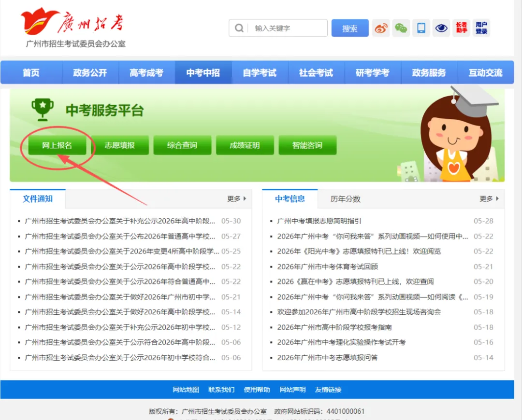The height and width of the screenshot is (420, 522).
Task: Click 友情链接 in footer
Action: (328, 390)
